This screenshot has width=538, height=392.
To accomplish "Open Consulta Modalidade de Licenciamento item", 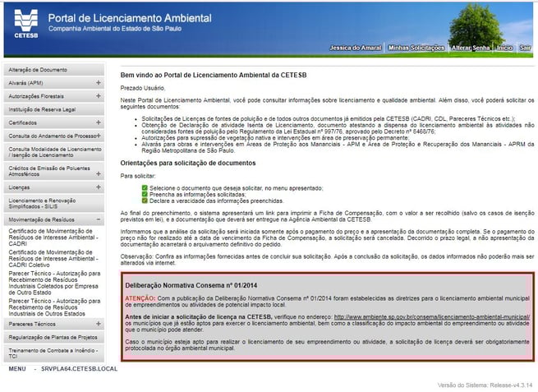I will tap(54, 152).
